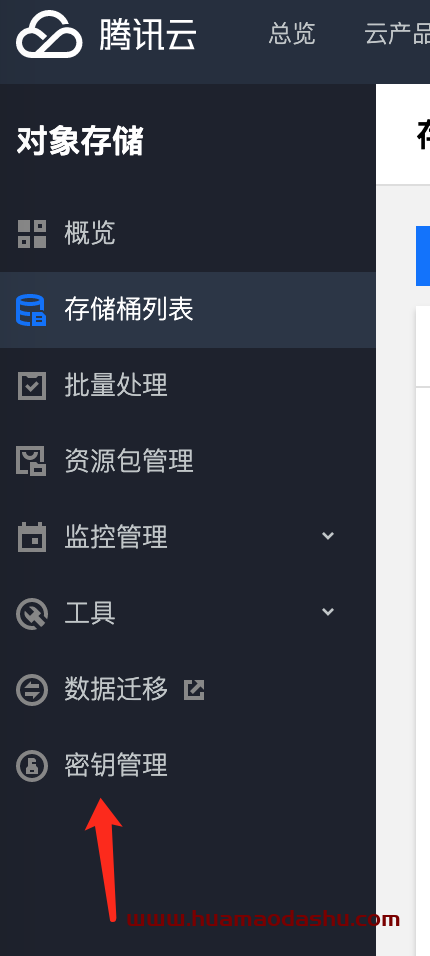Viewport: 430px width, 956px height.
Task: Expand the 工具 chevron arrow
Action: point(328,612)
